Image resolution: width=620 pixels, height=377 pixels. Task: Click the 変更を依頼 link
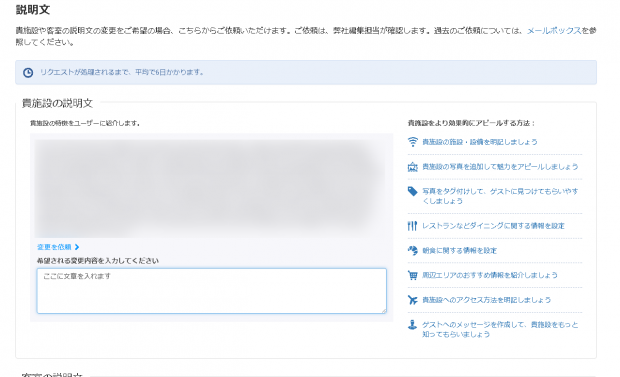point(54,247)
